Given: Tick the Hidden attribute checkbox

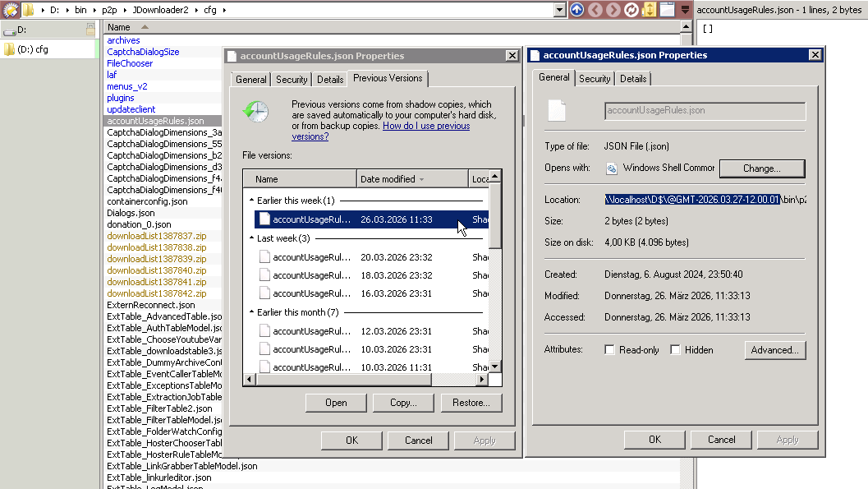Looking at the screenshot, I should [x=675, y=350].
